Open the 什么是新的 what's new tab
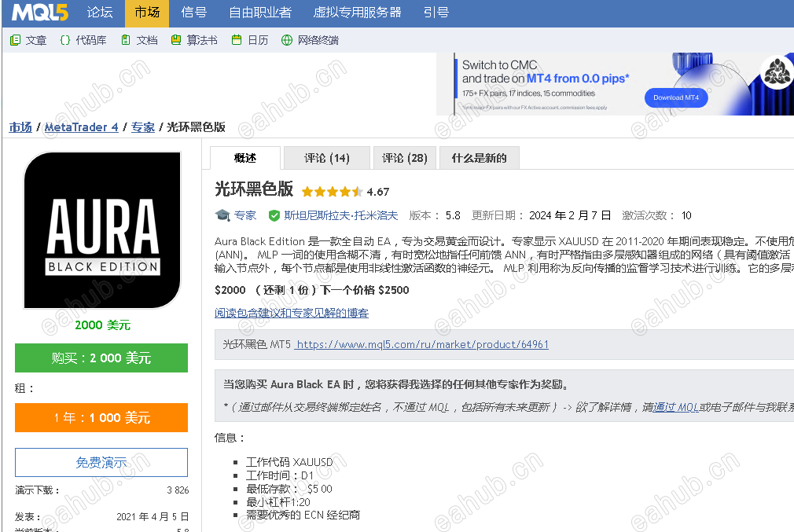 479,158
